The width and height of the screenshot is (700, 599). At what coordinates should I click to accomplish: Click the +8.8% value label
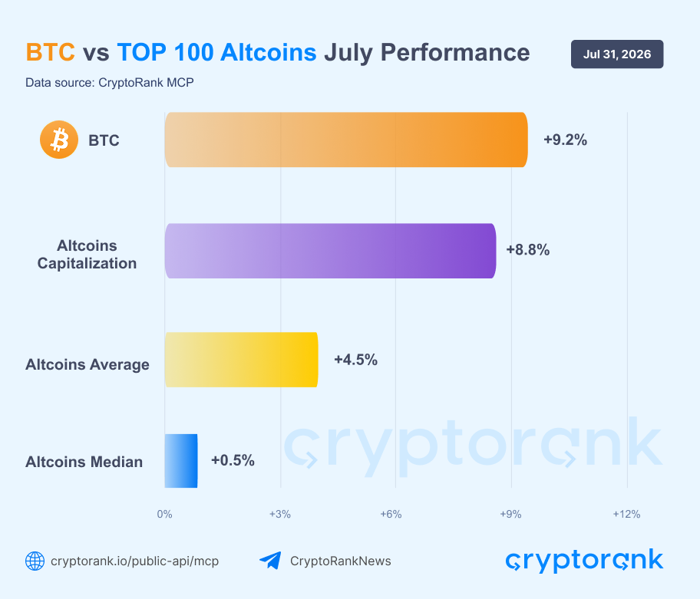point(527,250)
